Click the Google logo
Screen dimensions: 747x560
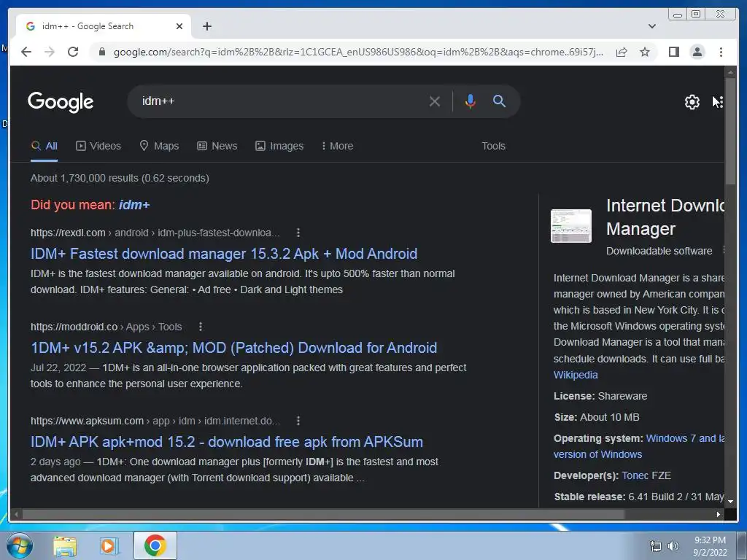(61, 102)
